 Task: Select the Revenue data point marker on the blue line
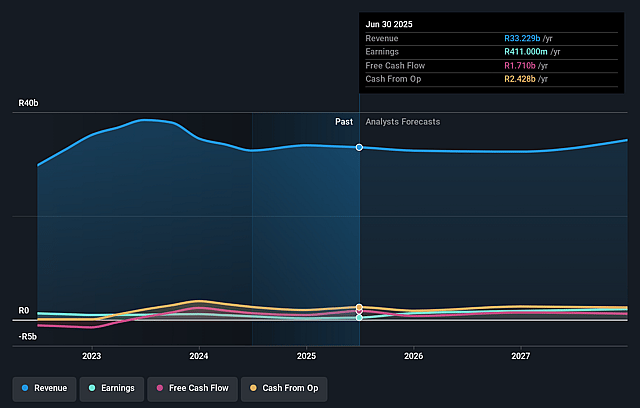click(x=359, y=148)
